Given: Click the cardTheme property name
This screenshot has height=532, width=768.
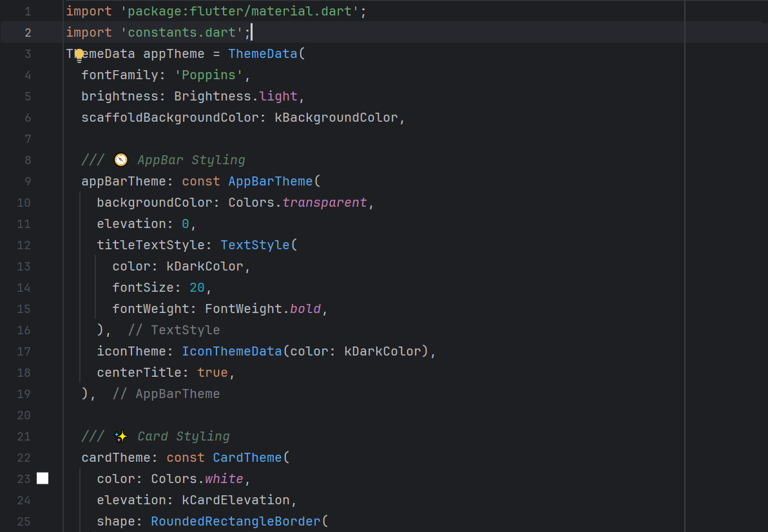Looking at the screenshot, I should pyautogui.click(x=116, y=457).
